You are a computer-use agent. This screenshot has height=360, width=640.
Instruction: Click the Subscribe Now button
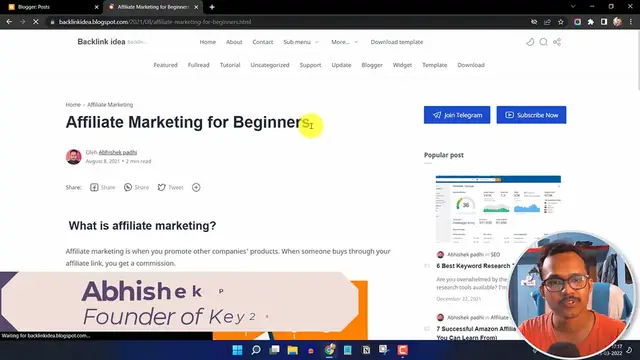point(531,115)
